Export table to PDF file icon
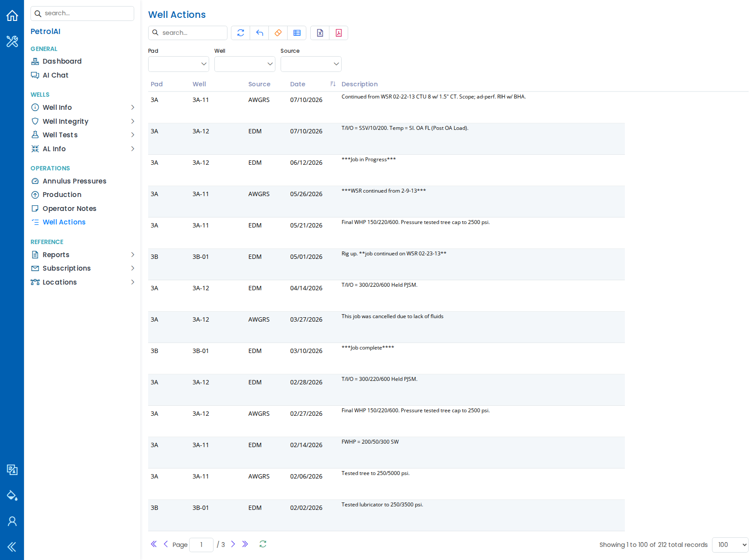 point(339,33)
